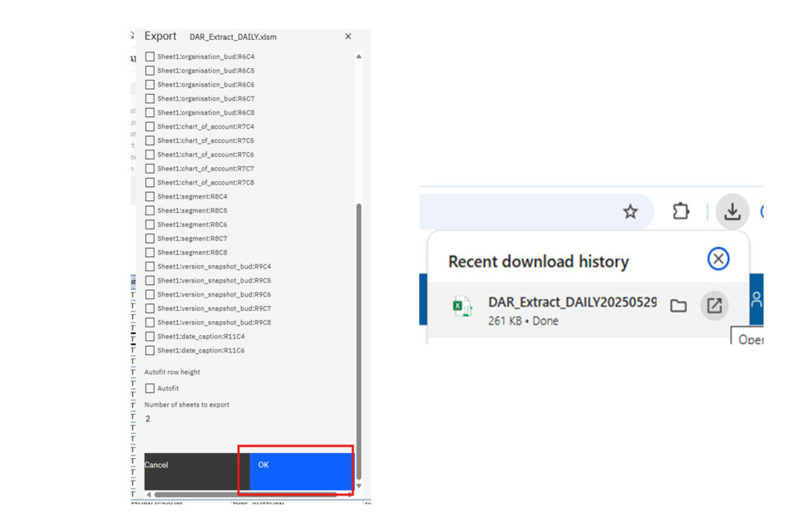Select the Sheet1:segment:R8C6 checkbox

[x=150, y=224]
